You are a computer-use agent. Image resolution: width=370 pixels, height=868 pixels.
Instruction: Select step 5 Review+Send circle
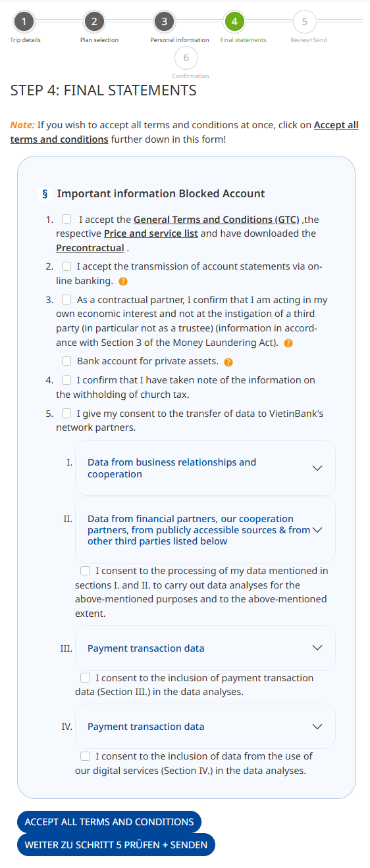304,22
